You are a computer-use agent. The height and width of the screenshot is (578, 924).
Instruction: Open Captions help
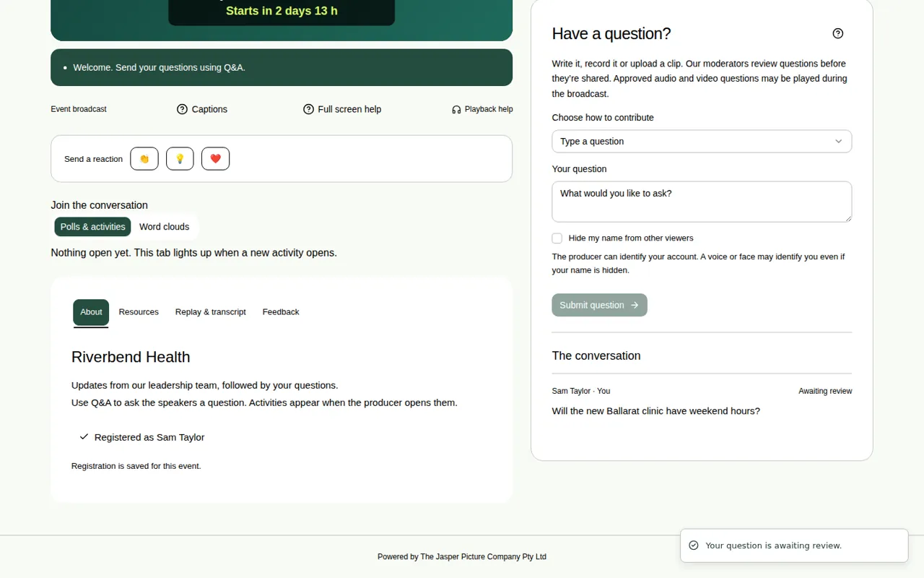click(202, 109)
